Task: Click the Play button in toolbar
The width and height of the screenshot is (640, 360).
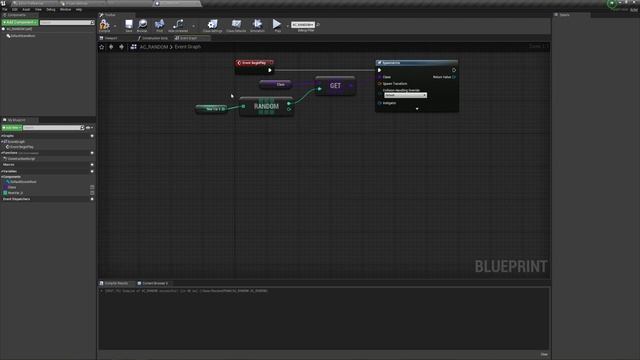Action: point(277,24)
